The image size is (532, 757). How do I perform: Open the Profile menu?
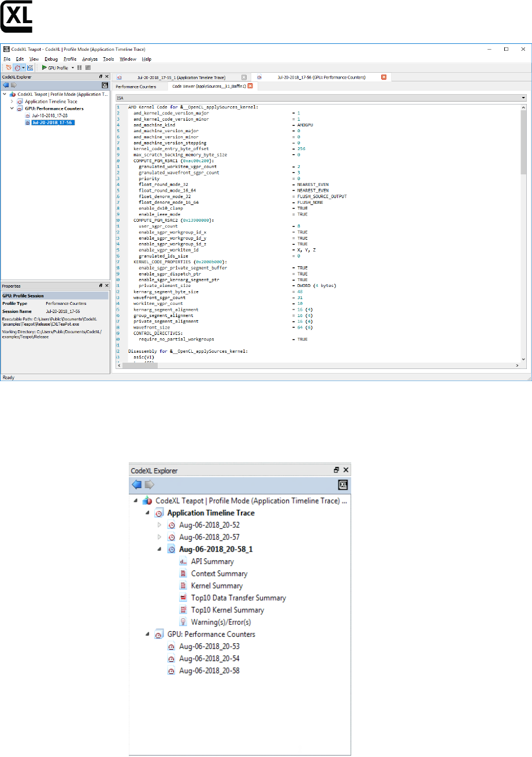tap(70, 59)
